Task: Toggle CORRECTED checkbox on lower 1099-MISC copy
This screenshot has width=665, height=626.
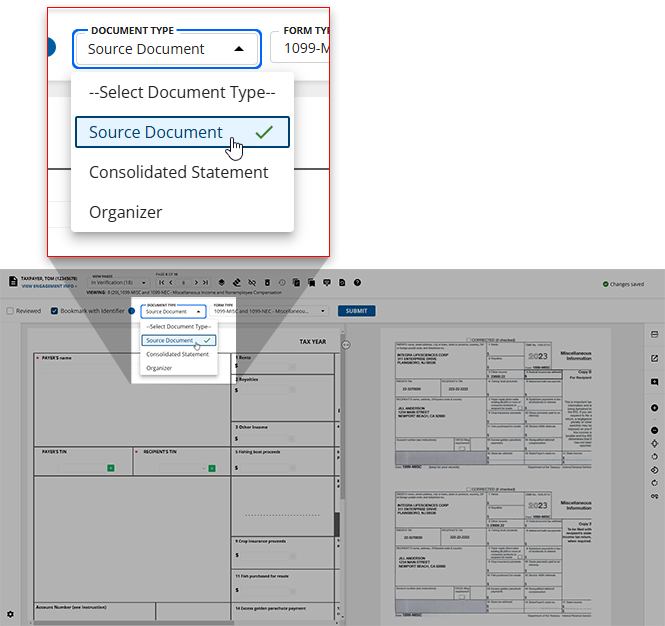Action: coord(469,489)
